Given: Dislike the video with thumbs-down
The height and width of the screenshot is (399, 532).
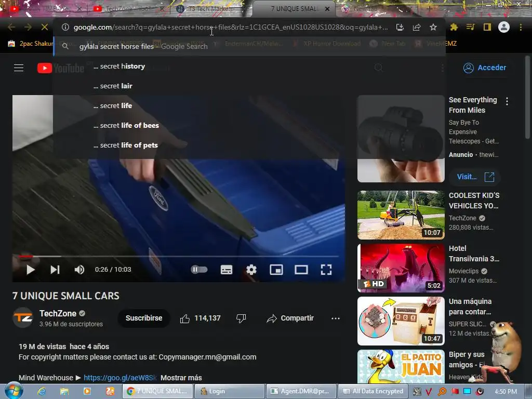Looking at the screenshot, I should tap(241, 318).
